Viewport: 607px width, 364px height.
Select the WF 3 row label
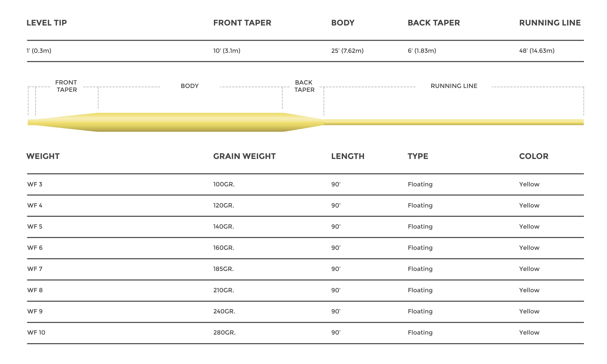(35, 184)
